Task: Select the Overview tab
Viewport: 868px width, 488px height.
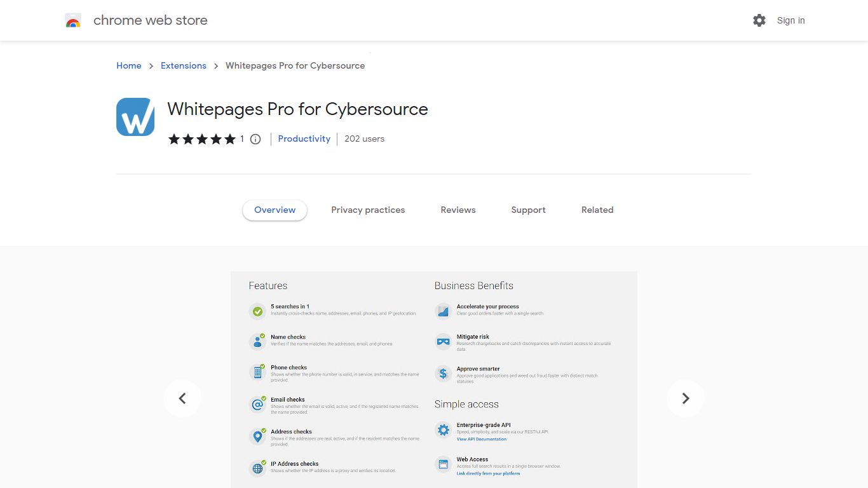Action: click(x=275, y=210)
